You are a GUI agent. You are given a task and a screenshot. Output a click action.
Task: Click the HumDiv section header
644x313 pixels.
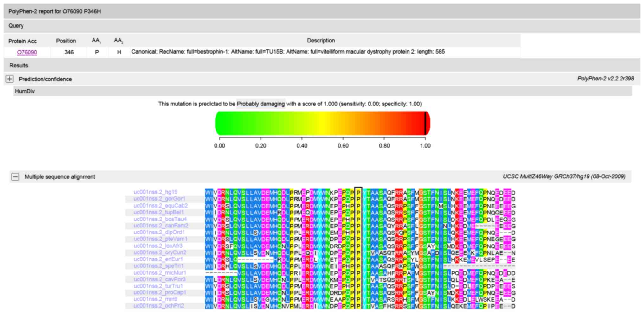click(25, 91)
